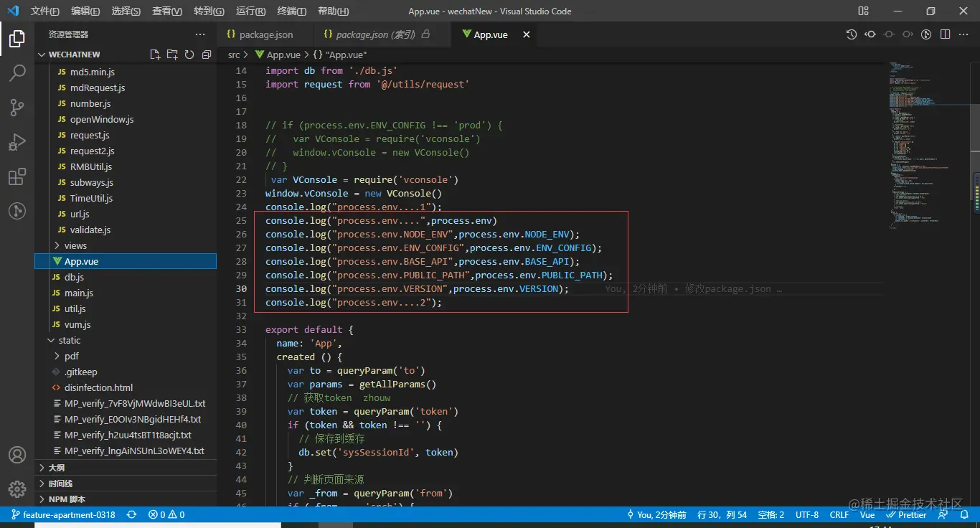This screenshot has height=528, width=980.
Task: Open the GitLens view in activity bar
Action: [17, 211]
